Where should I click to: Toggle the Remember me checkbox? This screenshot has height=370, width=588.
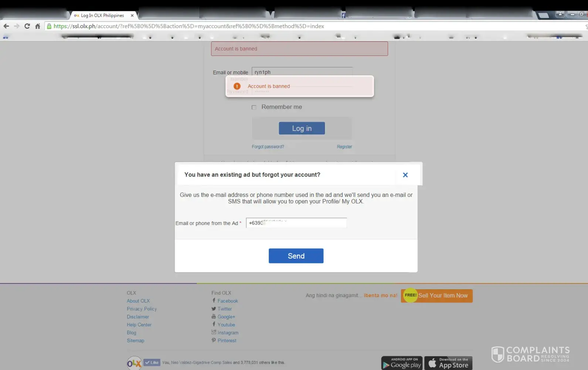tap(254, 107)
